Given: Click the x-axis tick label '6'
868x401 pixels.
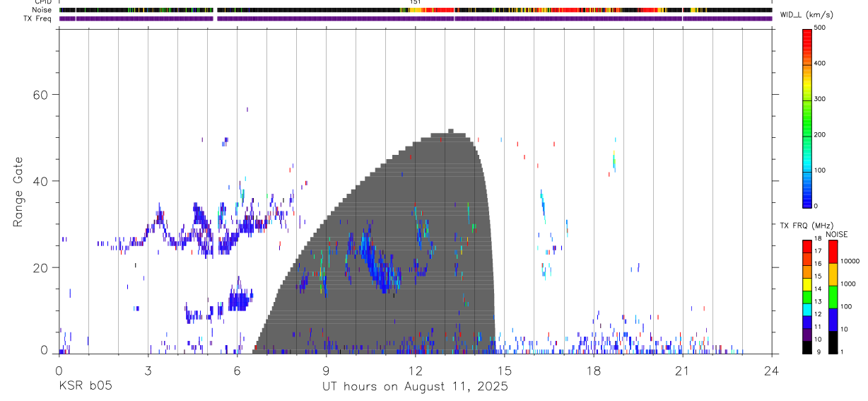Looking at the screenshot, I should click(237, 371).
